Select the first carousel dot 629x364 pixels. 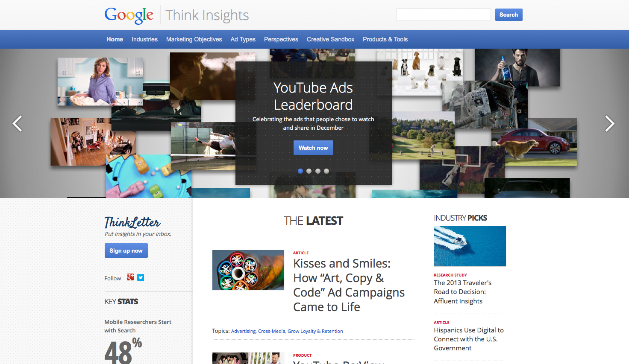pos(300,171)
